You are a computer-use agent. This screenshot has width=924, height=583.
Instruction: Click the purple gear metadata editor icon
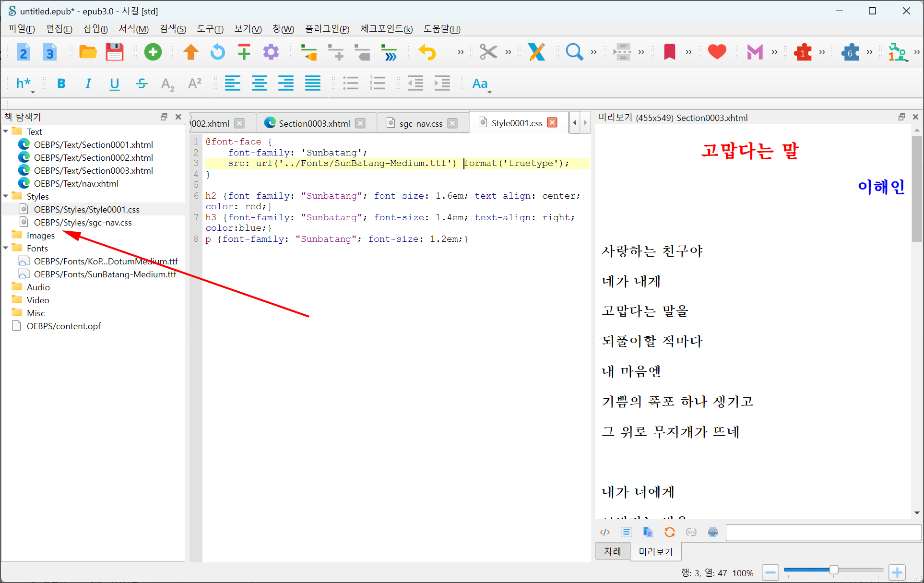(x=271, y=52)
